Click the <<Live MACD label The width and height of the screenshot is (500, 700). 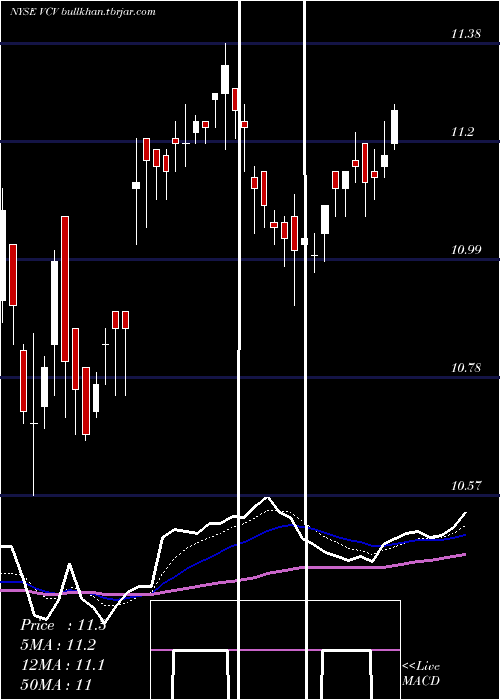pos(421,673)
